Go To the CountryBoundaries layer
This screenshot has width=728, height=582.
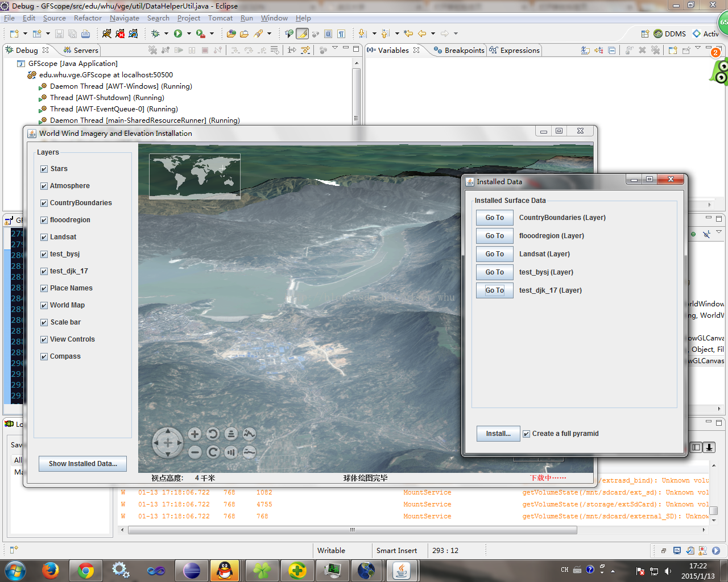point(495,218)
